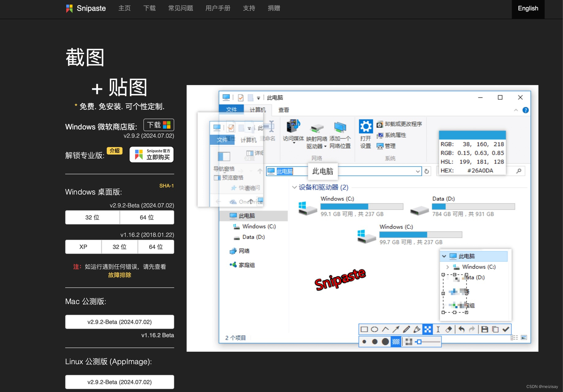
Task: Select the 文件 ribbon tab in Explorer
Action: tap(231, 109)
